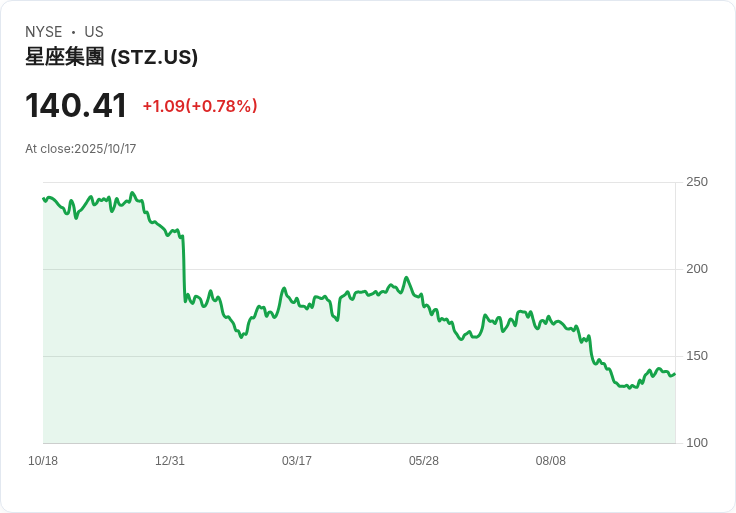The height and width of the screenshot is (513, 736).
Task: Select the 150 y-axis price label
Action: [x=697, y=356]
